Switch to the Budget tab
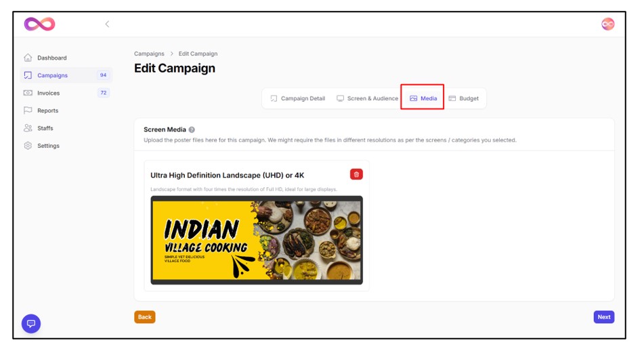This screenshot has width=644, height=351. (x=463, y=99)
